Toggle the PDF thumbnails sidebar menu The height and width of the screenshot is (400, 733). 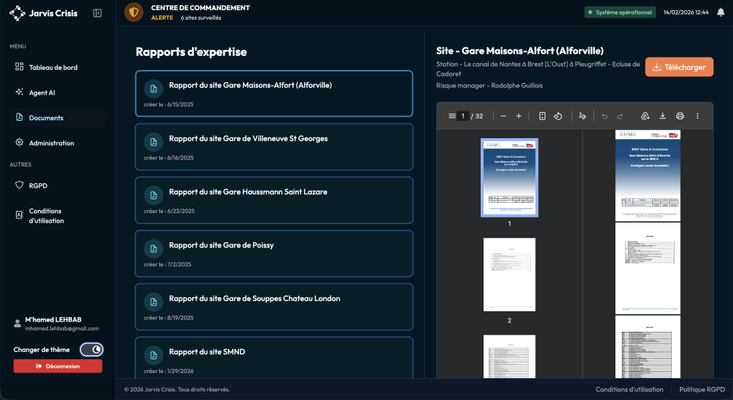(452, 116)
